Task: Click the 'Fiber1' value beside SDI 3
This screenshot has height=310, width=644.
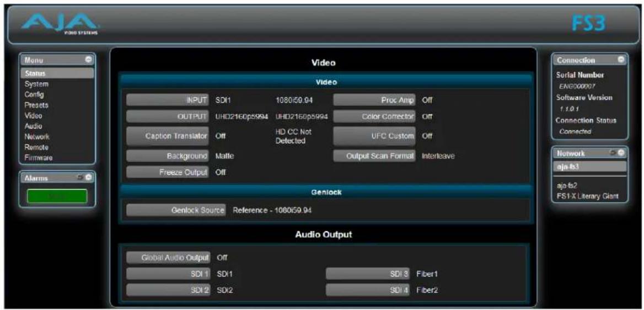Action: [427, 274]
